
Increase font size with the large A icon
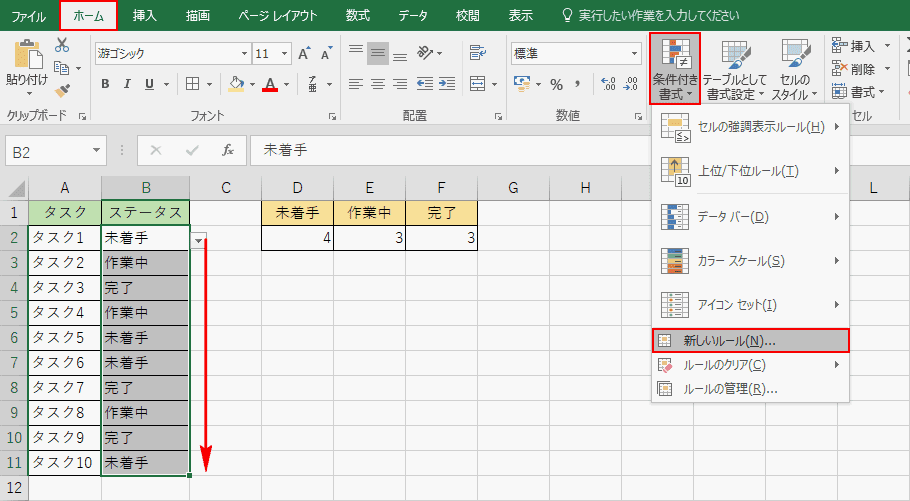tap(304, 53)
